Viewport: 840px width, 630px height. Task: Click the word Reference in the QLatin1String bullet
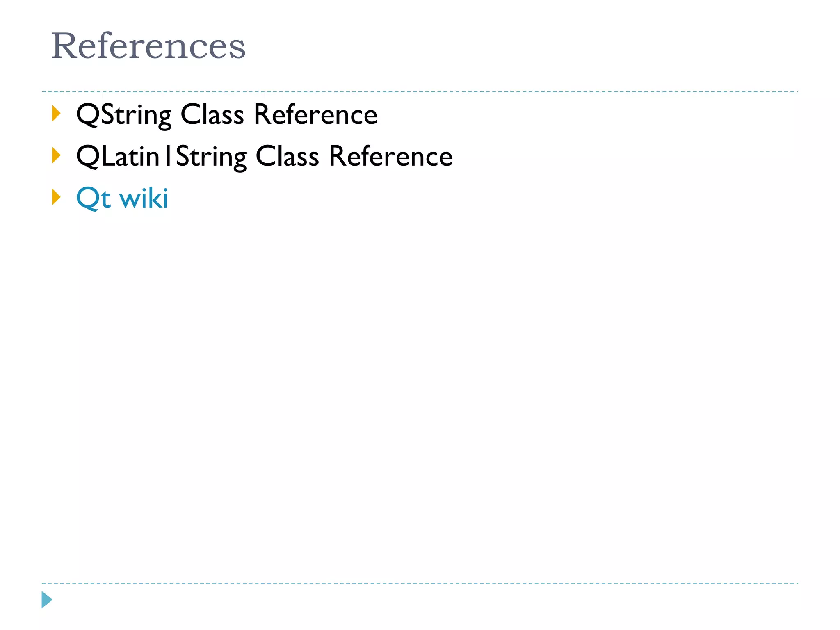pos(390,156)
